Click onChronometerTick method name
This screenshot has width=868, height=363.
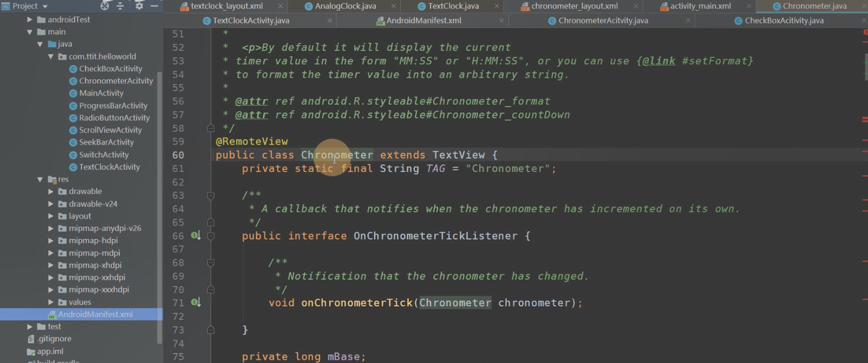pos(357,303)
